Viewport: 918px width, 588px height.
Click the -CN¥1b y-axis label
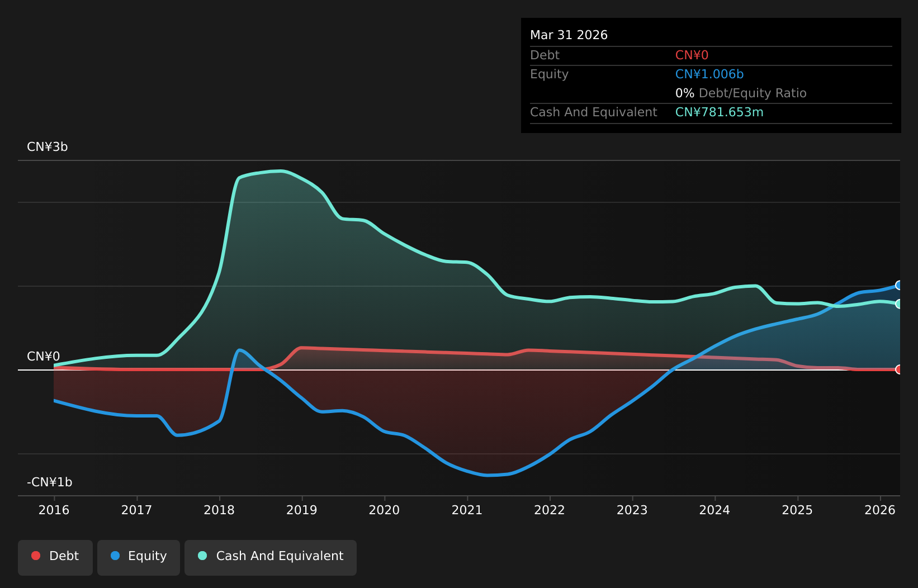point(50,482)
